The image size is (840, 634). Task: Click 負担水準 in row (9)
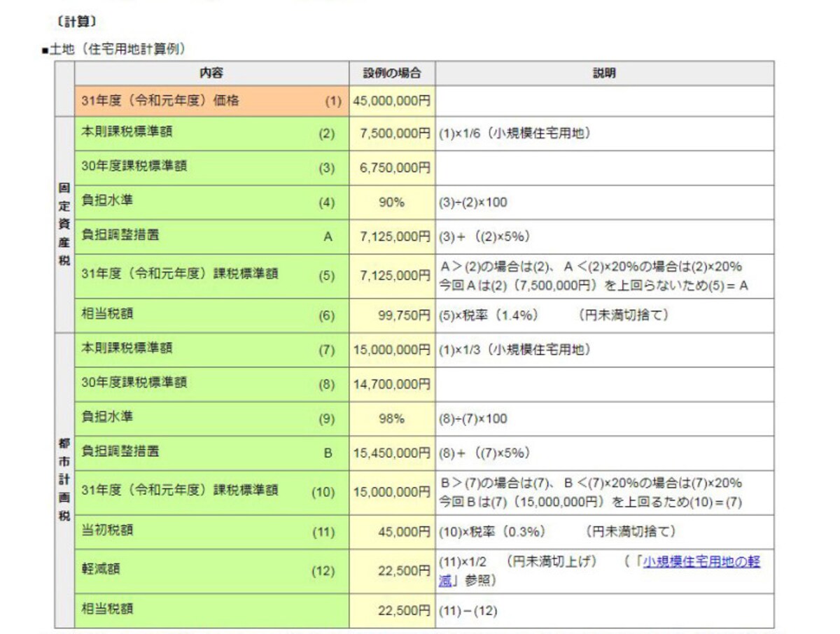pos(107,417)
